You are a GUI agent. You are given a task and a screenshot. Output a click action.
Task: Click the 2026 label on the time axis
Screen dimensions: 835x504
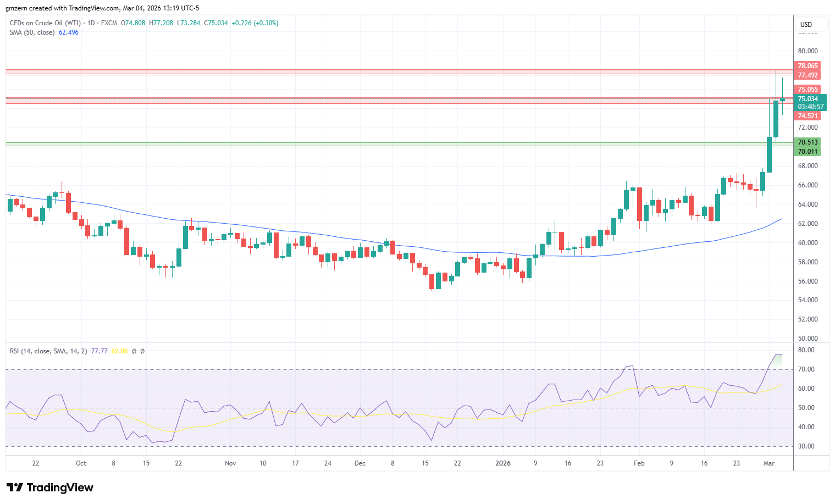tap(503, 463)
